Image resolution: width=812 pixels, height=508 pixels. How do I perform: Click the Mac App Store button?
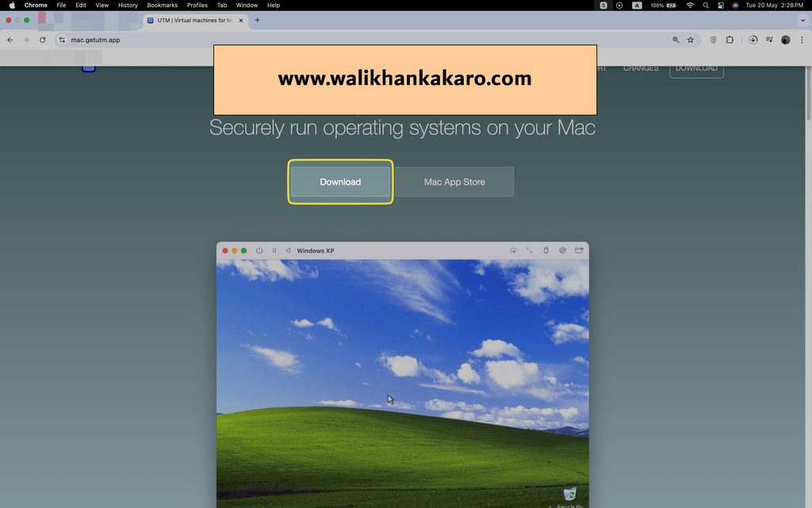click(x=454, y=182)
